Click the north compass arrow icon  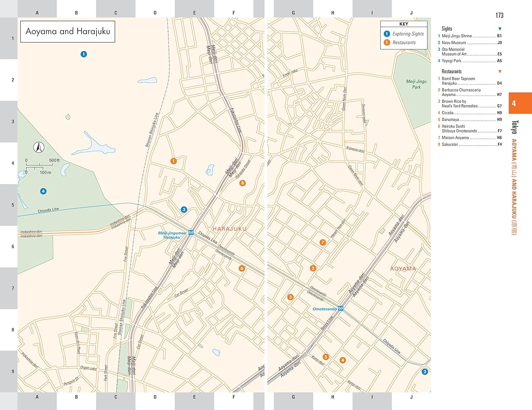[39, 147]
